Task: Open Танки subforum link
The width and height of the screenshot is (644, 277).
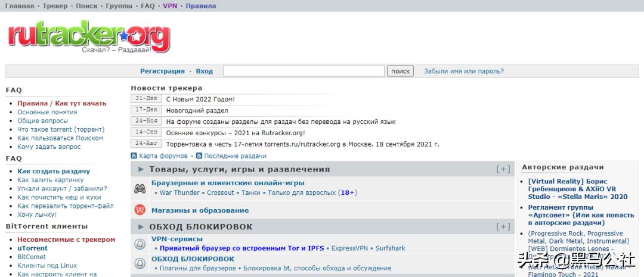Action: (x=251, y=192)
